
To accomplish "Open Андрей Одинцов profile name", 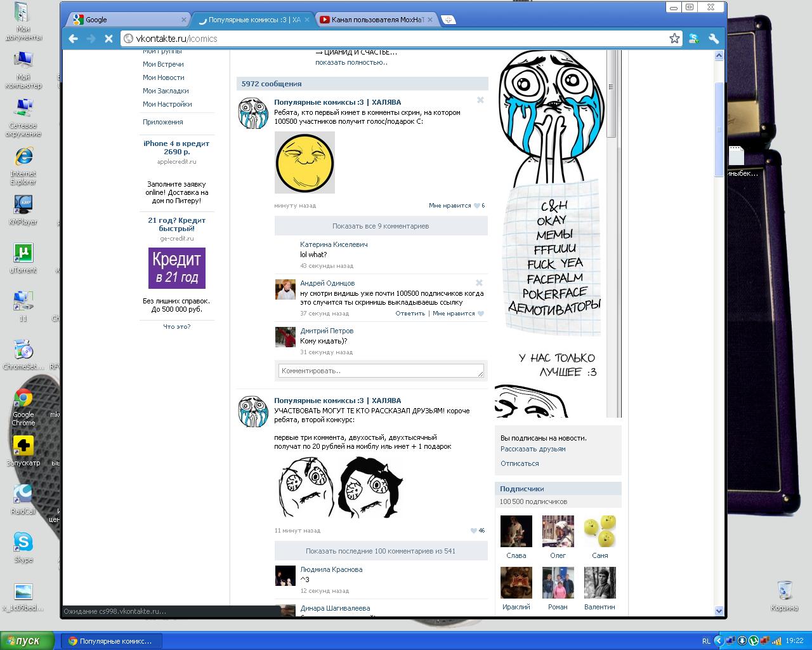I will pyautogui.click(x=327, y=283).
